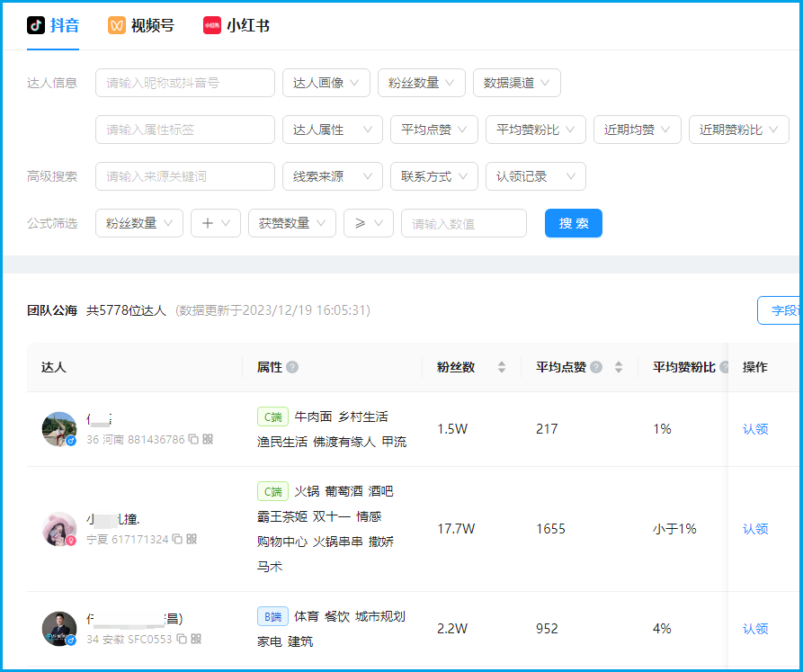Open the plus operator dropdown
803x672 pixels.
[x=216, y=223]
